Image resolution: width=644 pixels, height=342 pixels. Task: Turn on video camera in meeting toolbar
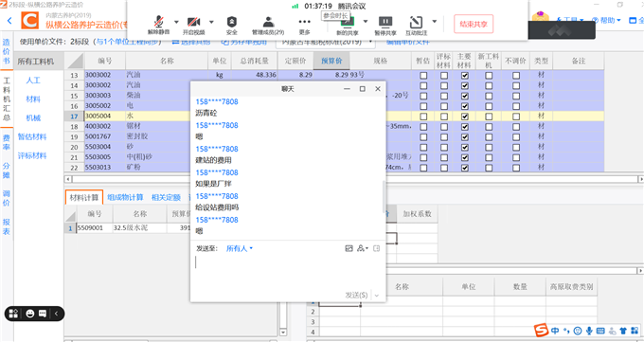pos(193,25)
